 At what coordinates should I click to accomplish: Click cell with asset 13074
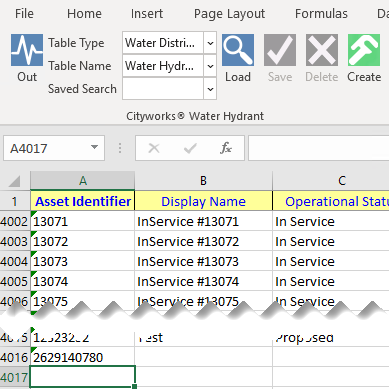pyautogui.click(x=83, y=281)
